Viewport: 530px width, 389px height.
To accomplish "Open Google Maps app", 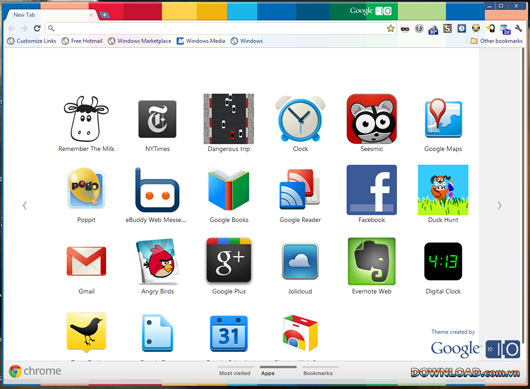I will (x=443, y=118).
